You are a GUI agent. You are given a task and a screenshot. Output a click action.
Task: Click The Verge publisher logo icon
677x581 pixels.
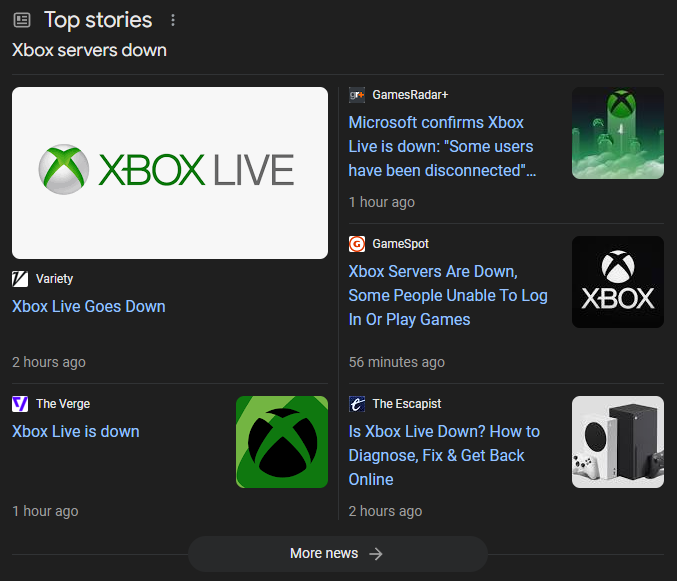[x=20, y=404]
